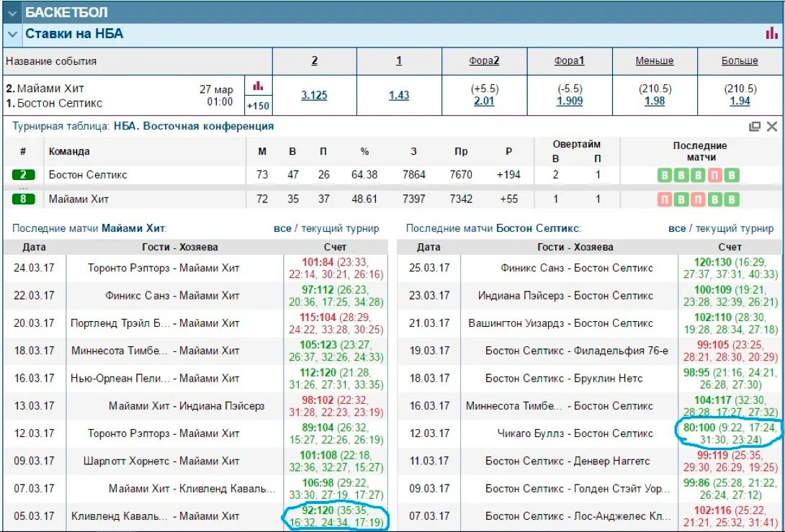Click the first red П badge in Miami row

click(x=665, y=199)
